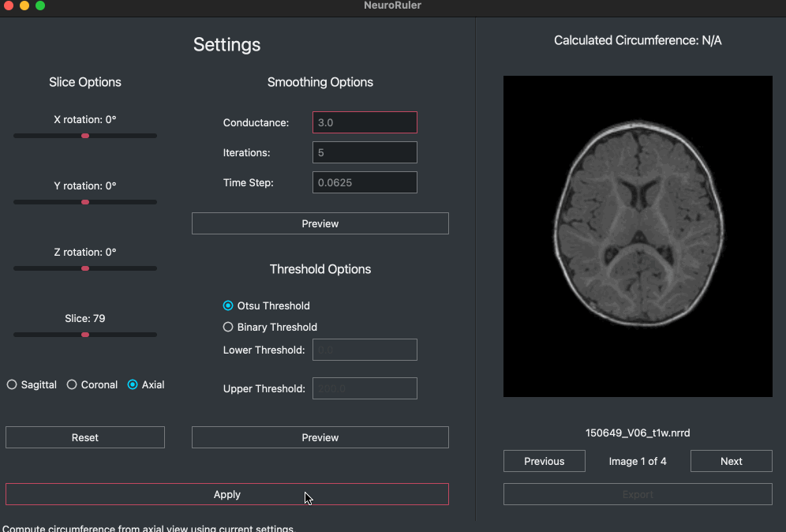Select the Coronal view radio button

(x=72, y=384)
